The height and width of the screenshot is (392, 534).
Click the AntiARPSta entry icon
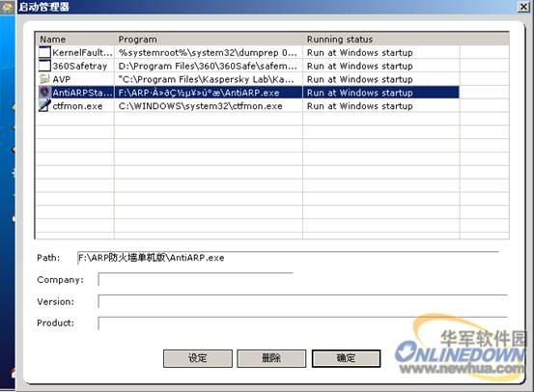coord(44,93)
